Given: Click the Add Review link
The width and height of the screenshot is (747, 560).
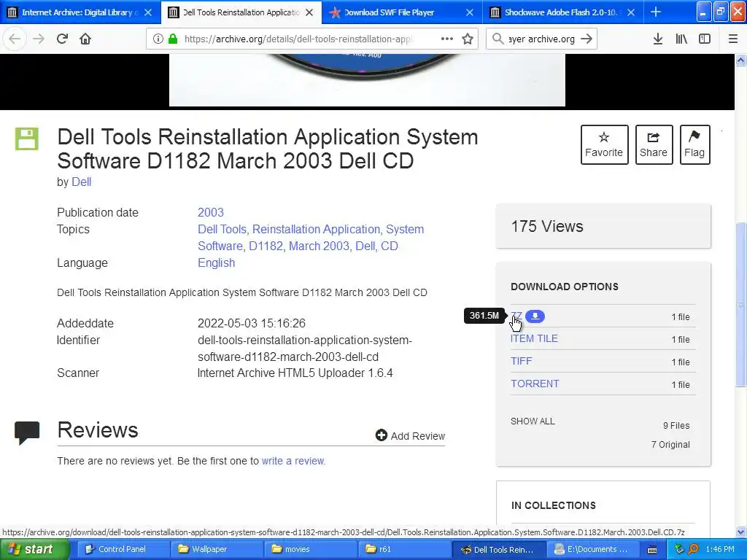Looking at the screenshot, I should (x=410, y=436).
